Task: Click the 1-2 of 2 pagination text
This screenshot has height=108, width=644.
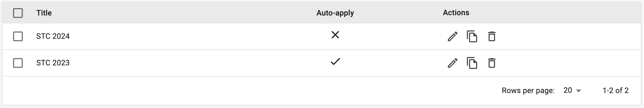Action: click(x=616, y=90)
